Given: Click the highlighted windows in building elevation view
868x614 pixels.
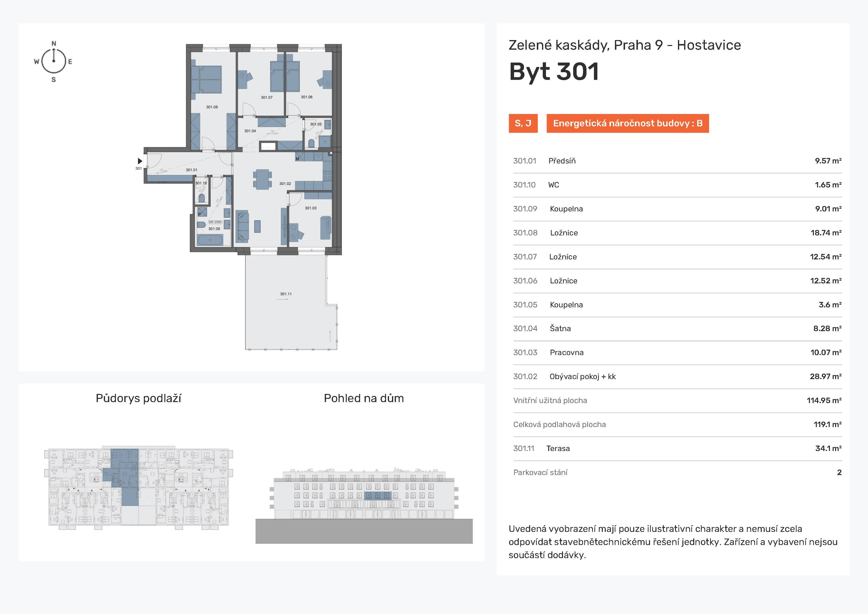Looking at the screenshot, I should (377, 496).
